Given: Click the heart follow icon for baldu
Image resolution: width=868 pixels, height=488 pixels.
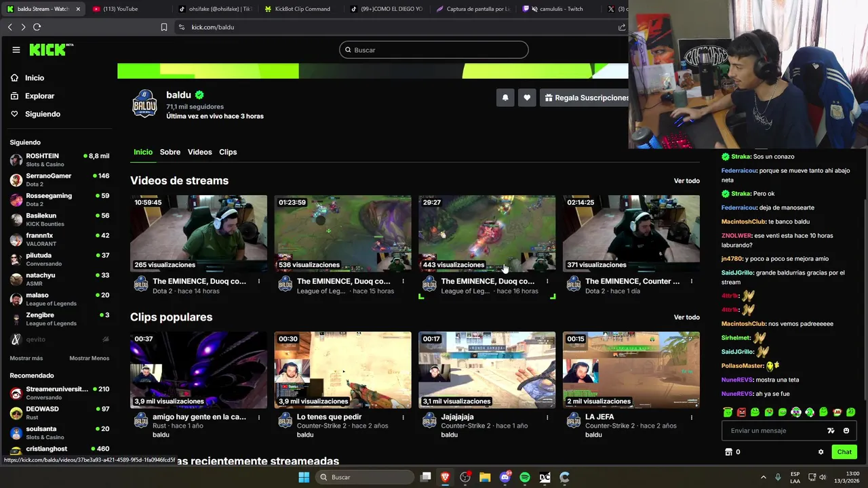Looking at the screenshot, I should (527, 98).
